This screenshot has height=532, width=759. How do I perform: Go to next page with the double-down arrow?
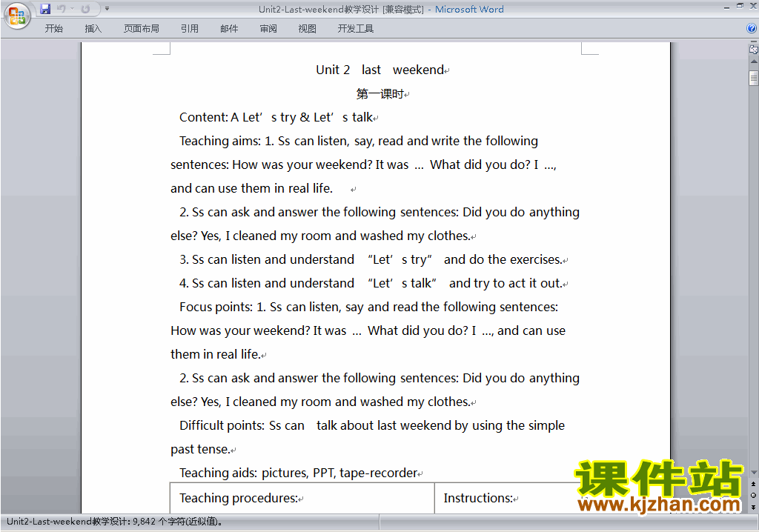pyautogui.click(x=753, y=507)
